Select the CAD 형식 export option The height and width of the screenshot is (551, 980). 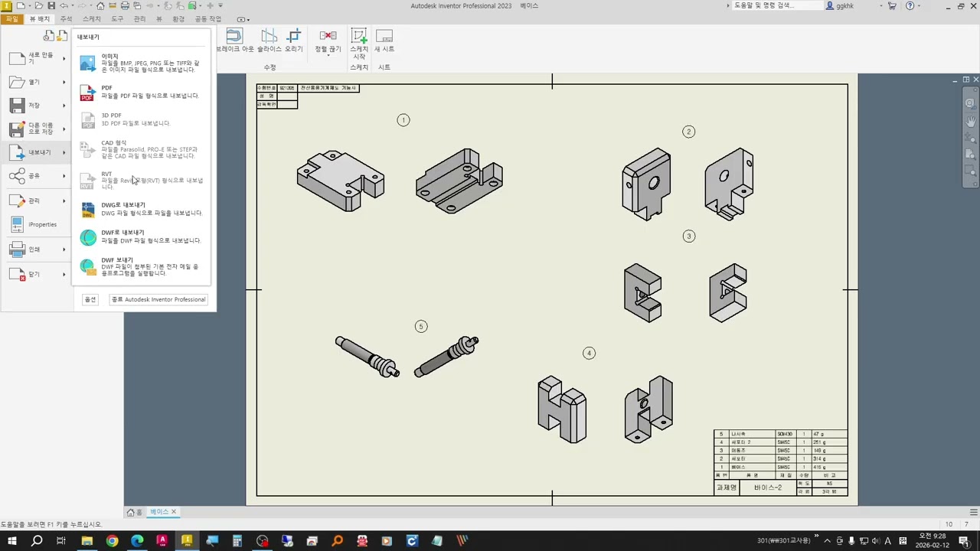click(142, 149)
